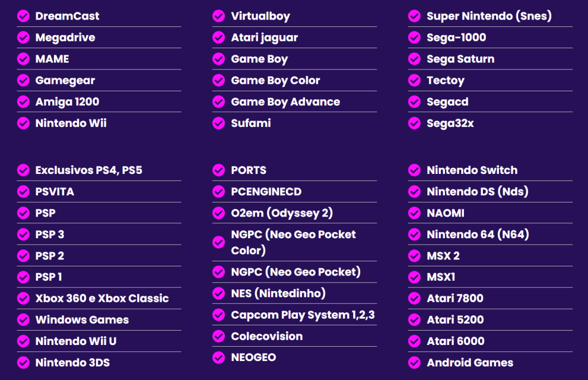The image size is (588, 380).
Task: Click the checkmark icon beside Nintendo Switch
Action: (415, 170)
